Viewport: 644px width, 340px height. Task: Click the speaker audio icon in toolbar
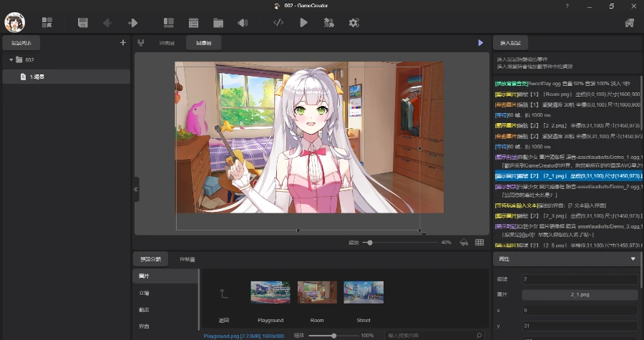tap(243, 23)
